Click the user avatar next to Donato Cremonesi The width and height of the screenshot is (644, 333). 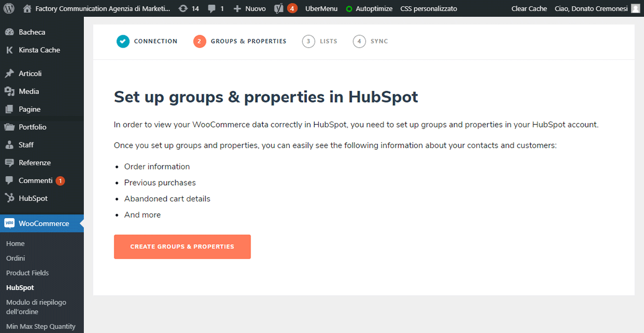pos(636,8)
